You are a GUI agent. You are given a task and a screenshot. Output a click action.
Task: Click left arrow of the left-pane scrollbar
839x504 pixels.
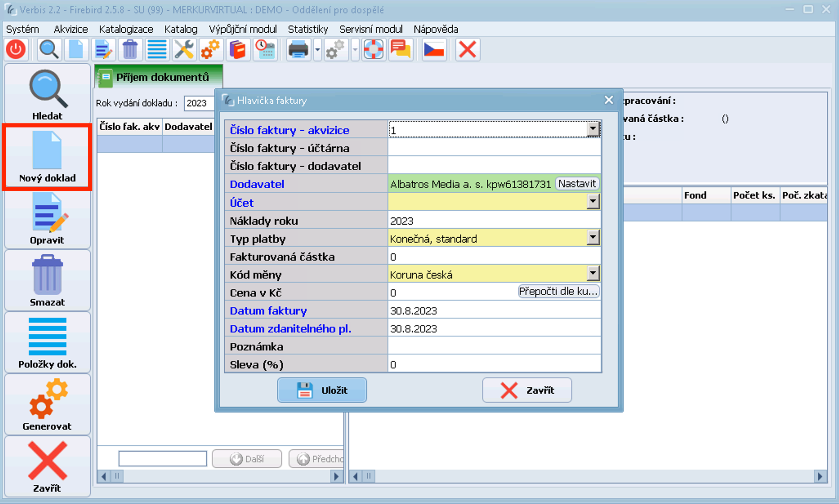104,476
